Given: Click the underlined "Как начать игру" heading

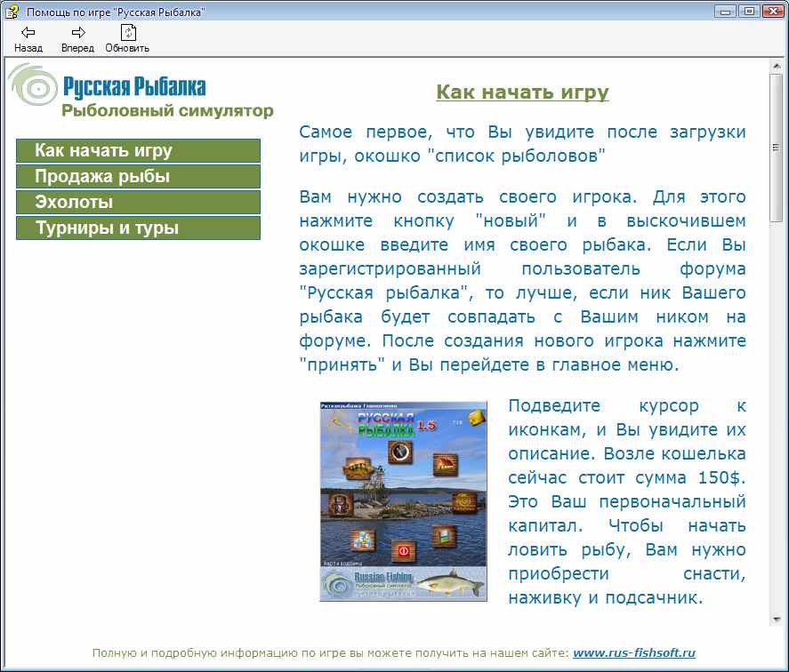Looking at the screenshot, I should click(522, 92).
